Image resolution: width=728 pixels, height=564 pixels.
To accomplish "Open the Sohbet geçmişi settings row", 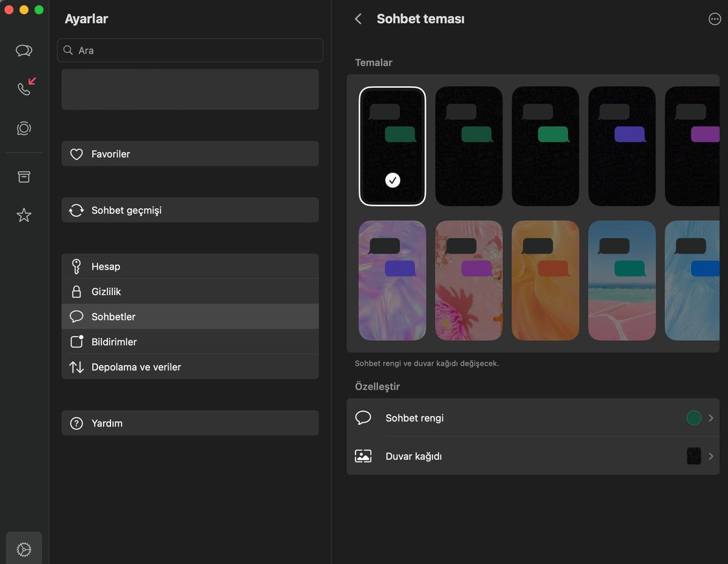I will (x=190, y=210).
